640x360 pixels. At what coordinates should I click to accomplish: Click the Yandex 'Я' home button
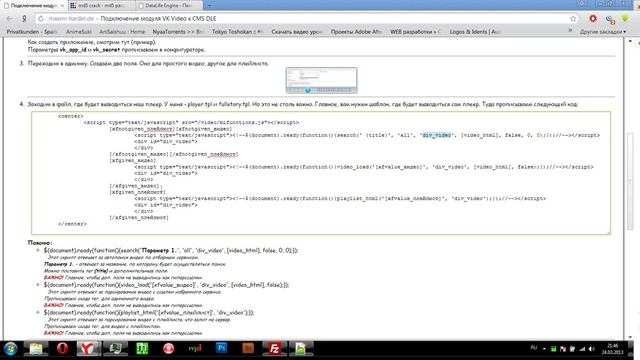point(24,19)
